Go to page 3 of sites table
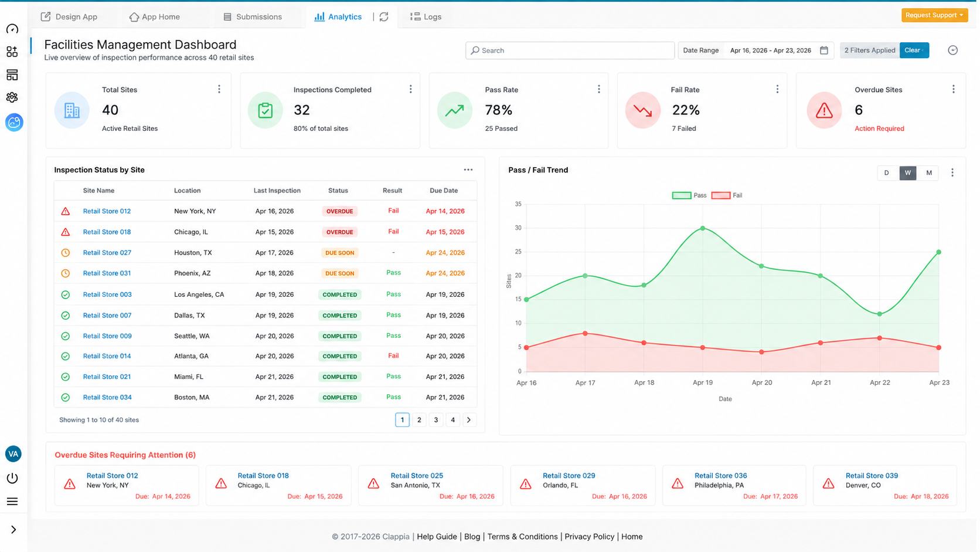The height and width of the screenshot is (552, 980). pyautogui.click(x=435, y=420)
